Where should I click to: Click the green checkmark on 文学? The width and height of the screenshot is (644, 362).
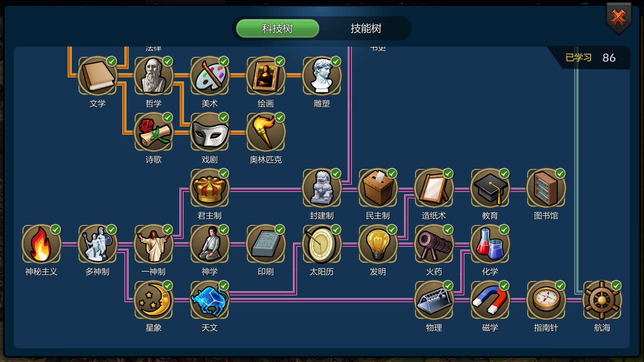point(111,61)
